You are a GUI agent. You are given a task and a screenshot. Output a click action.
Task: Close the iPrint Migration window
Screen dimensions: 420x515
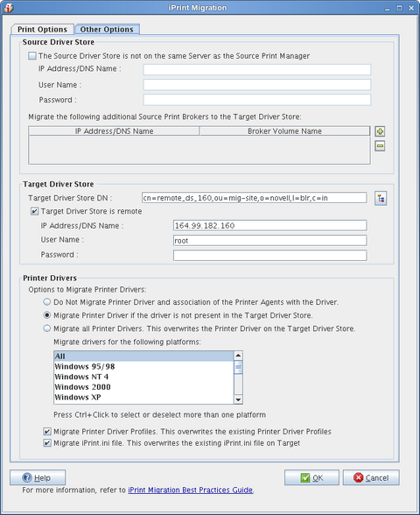pyautogui.click(x=411, y=8)
